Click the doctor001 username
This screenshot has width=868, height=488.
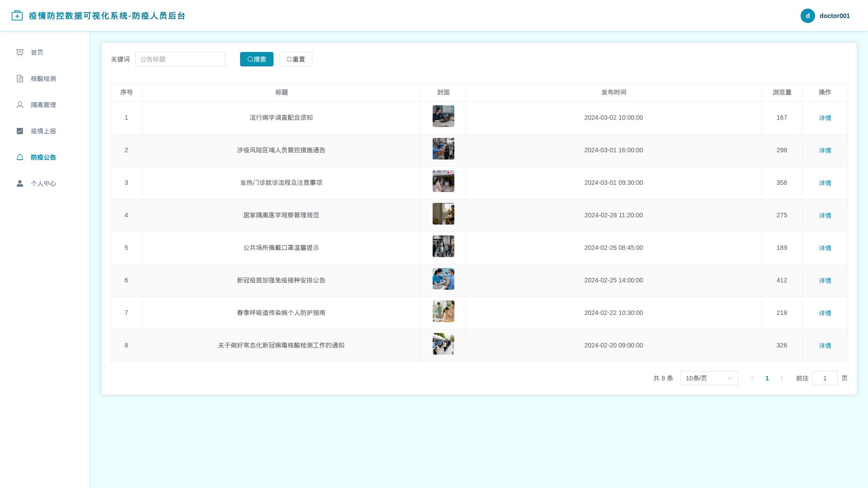click(x=835, y=16)
